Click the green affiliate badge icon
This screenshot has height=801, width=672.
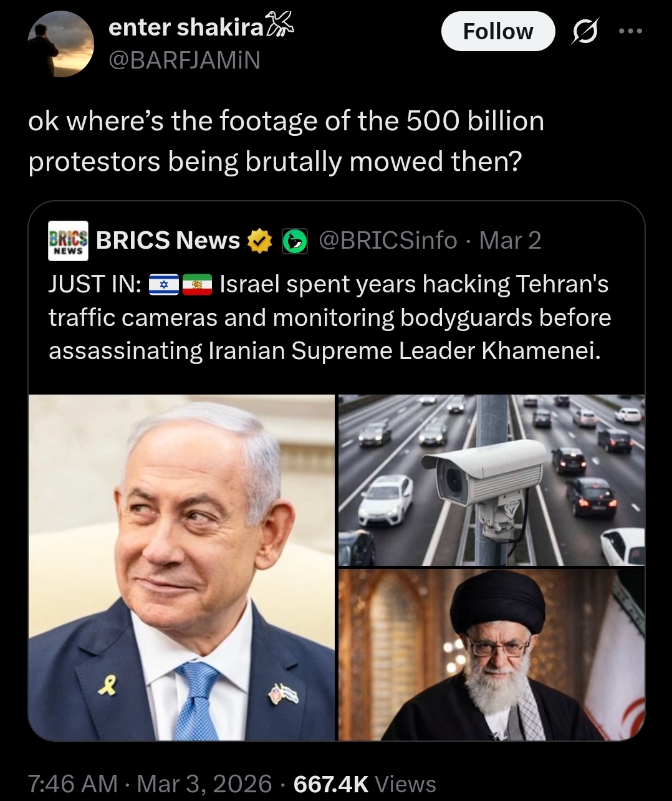(x=295, y=241)
